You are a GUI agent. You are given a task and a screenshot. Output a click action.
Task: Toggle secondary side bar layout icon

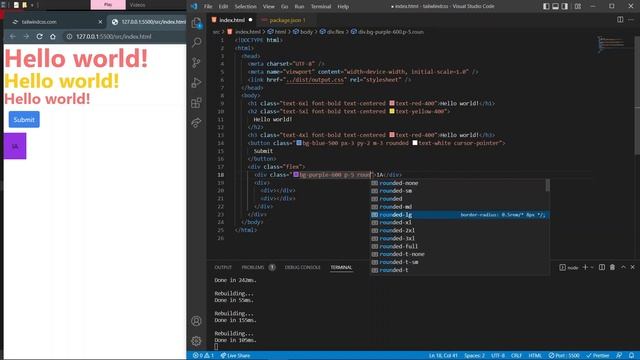coord(565,6)
